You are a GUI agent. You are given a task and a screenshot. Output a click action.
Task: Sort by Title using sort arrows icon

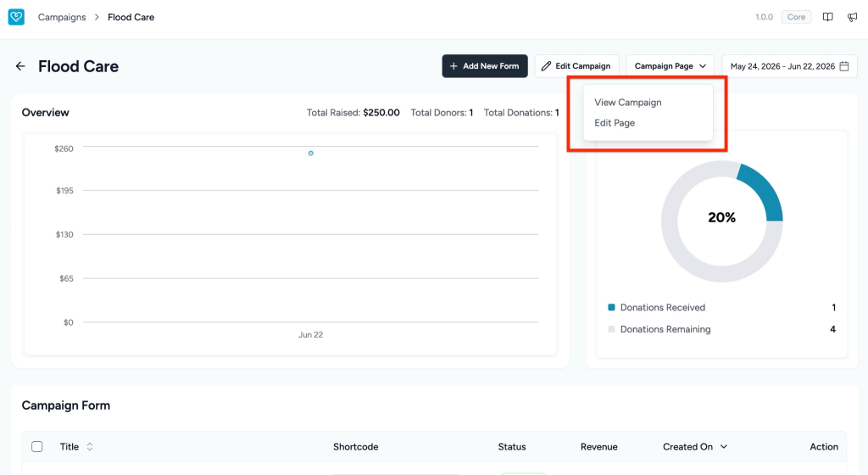[x=90, y=446]
